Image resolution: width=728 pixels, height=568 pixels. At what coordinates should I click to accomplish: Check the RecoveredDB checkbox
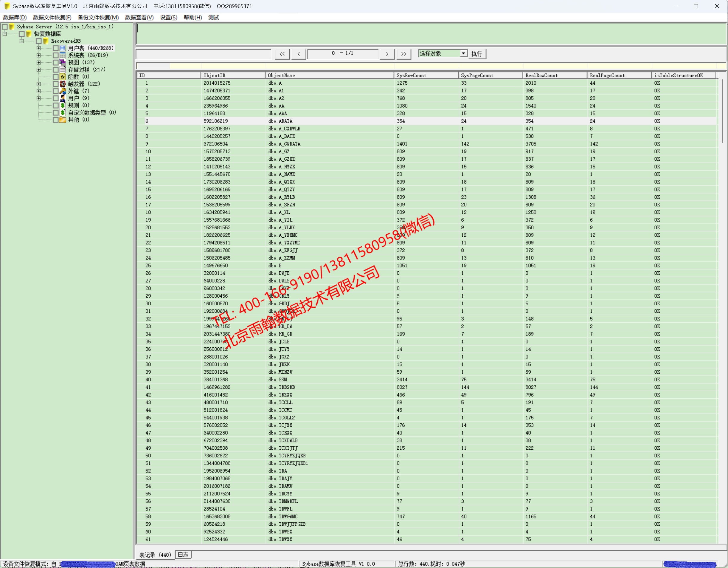click(x=39, y=41)
